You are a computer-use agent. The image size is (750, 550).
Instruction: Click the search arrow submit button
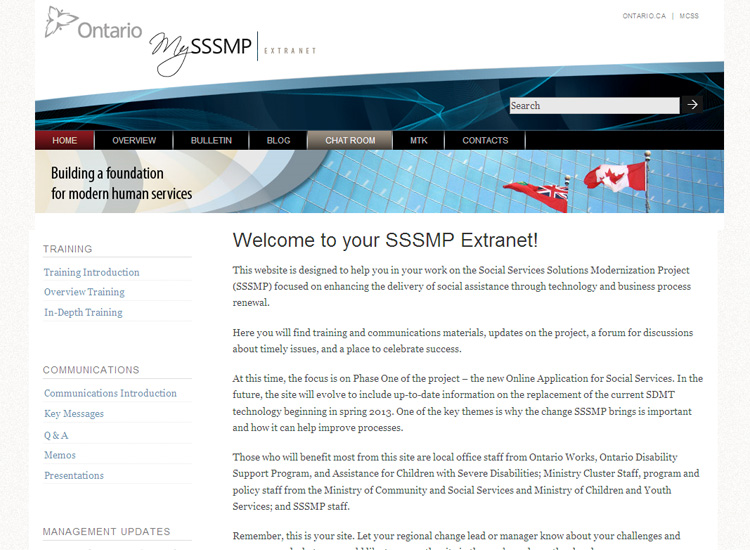point(692,105)
